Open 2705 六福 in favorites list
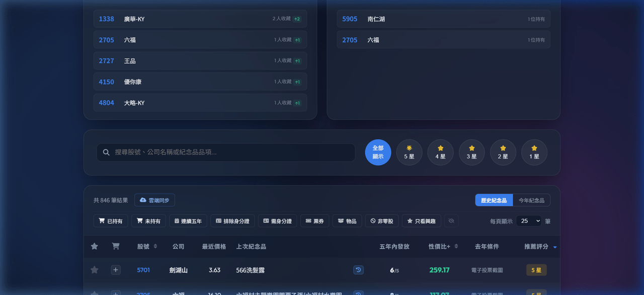This screenshot has width=644, height=295. coord(200,40)
